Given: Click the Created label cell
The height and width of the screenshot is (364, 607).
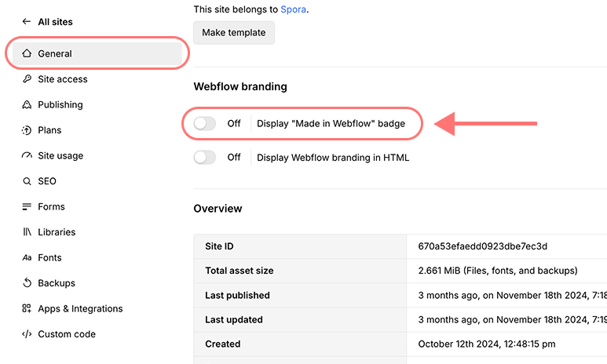Looking at the screenshot, I should coord(301,344).
